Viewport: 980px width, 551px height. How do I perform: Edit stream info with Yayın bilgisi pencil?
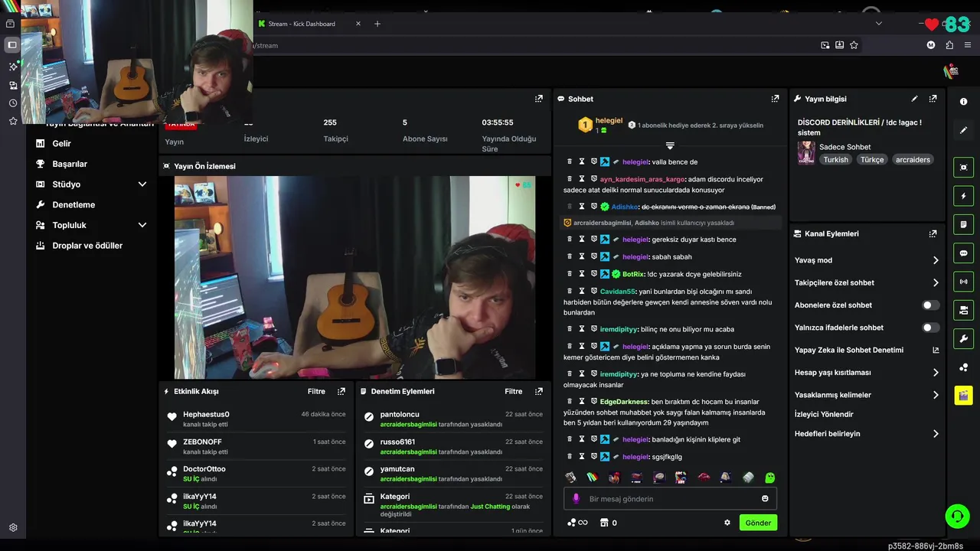(x=914, y=99)
